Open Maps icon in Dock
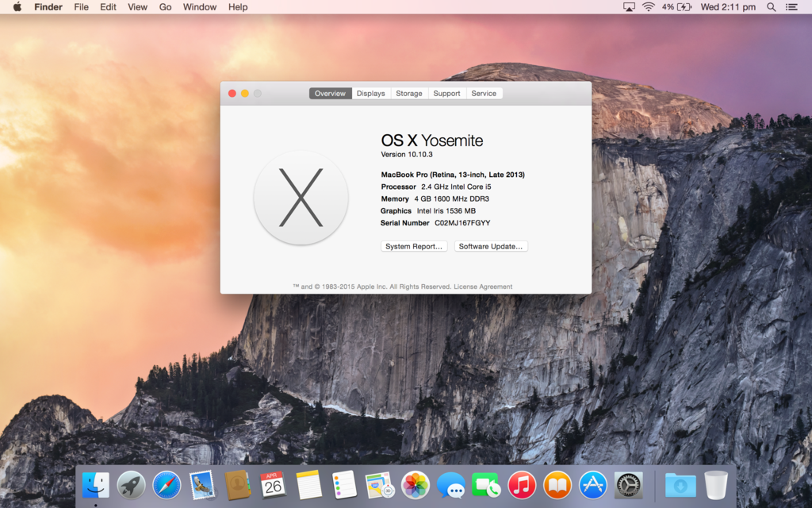The image size is (812, 508). click(380, 485)
